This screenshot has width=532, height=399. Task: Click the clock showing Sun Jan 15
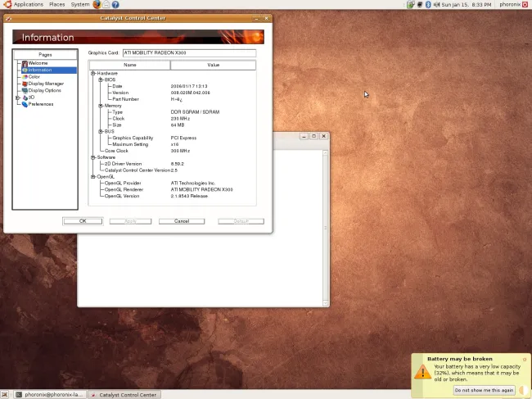pyautogui.click(x=467, y=4)
